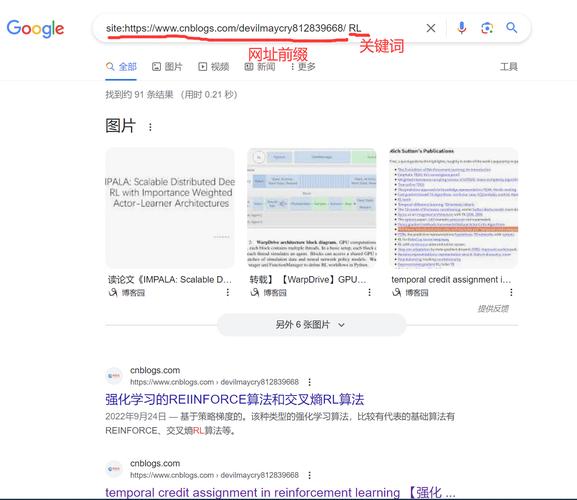Open the temporal credit assignment image caption

(451, 280)
